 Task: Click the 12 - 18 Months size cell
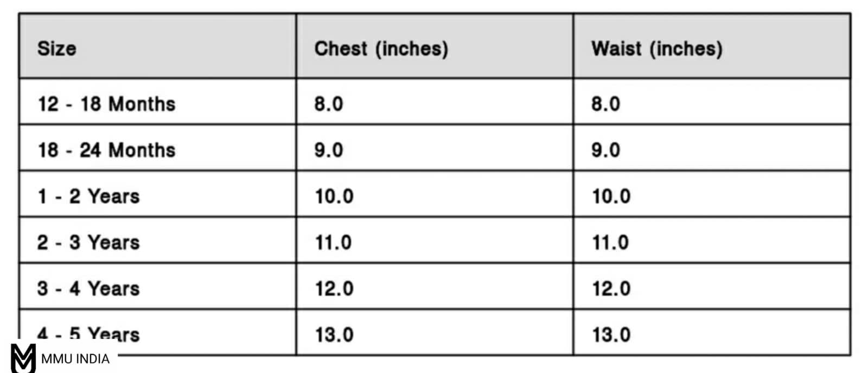click(x=106, y=104)
